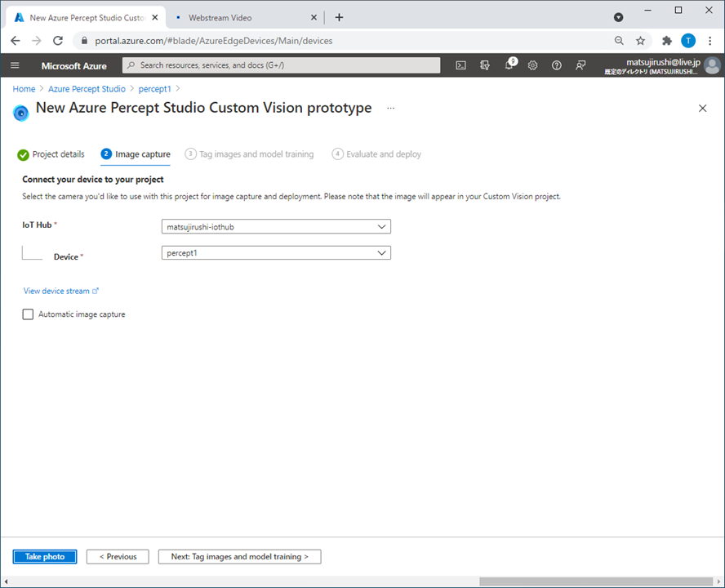The image size is (725, 588).
Task: Click the horizontal scrollbar thumb
Action: pyautogui.click(x=596, y=581)
